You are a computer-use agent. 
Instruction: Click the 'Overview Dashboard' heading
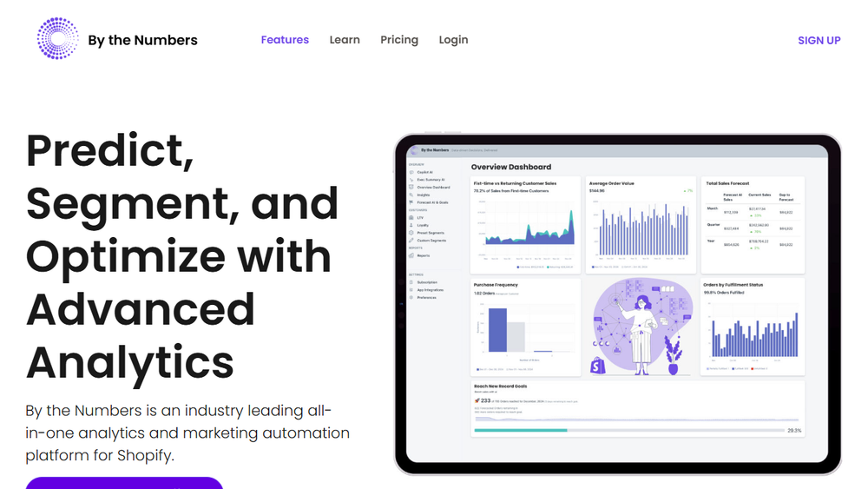(x=511, y=167)
